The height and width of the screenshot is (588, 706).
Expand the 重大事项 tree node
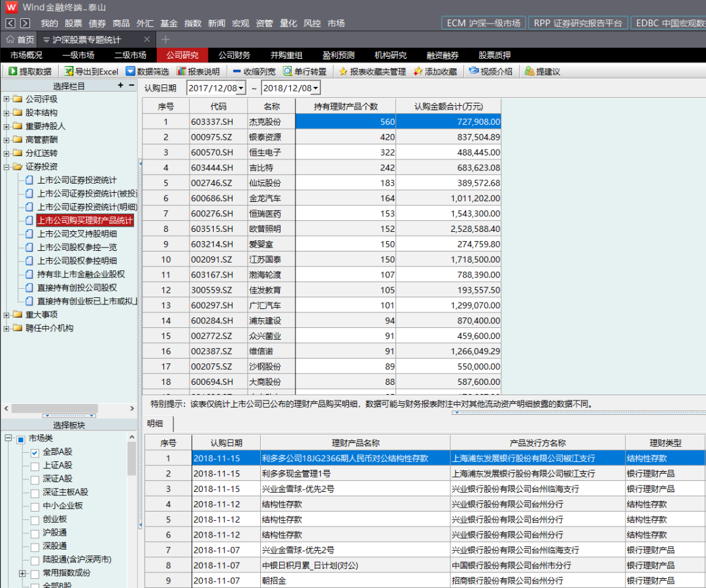pyautogui.click(x=7, y=315)
